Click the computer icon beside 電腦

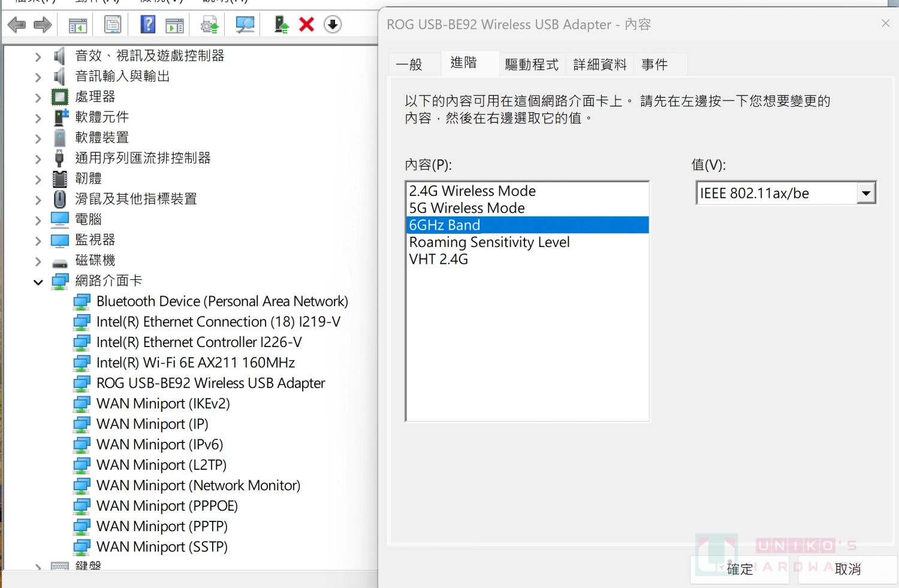60,220
